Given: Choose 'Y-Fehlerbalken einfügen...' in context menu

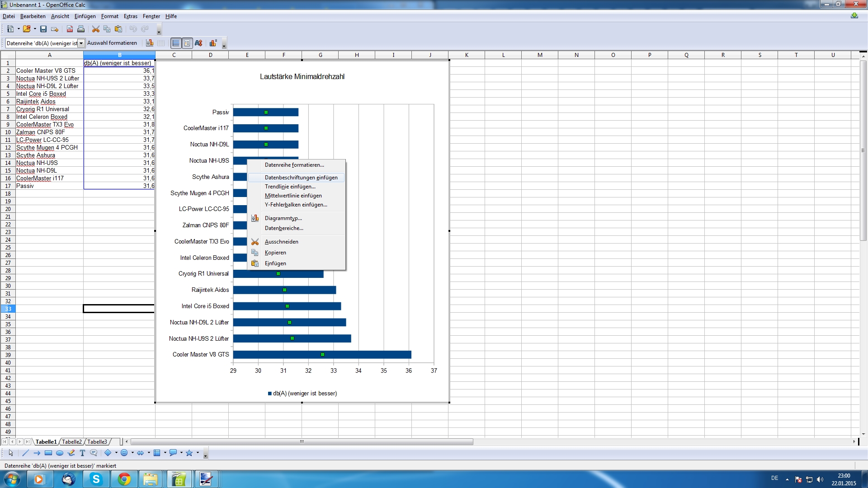Looking at the screenshot, I should pyautogui.click(x=297, y=205).
